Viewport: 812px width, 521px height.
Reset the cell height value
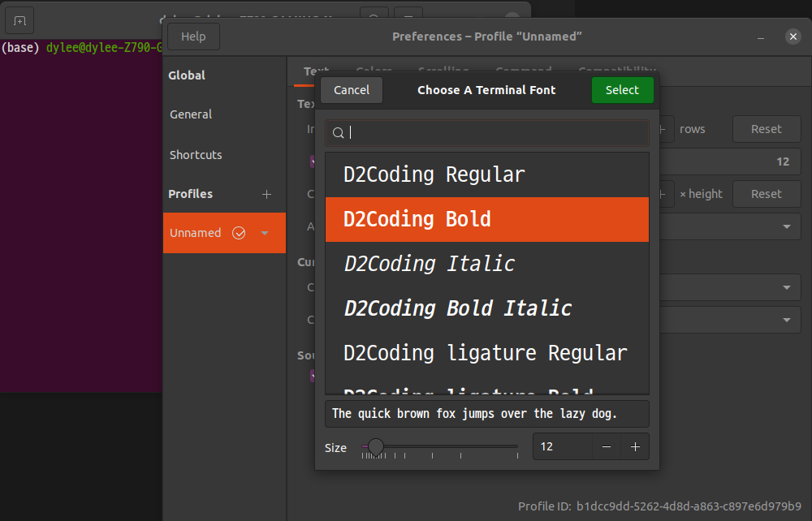[766, 194]
